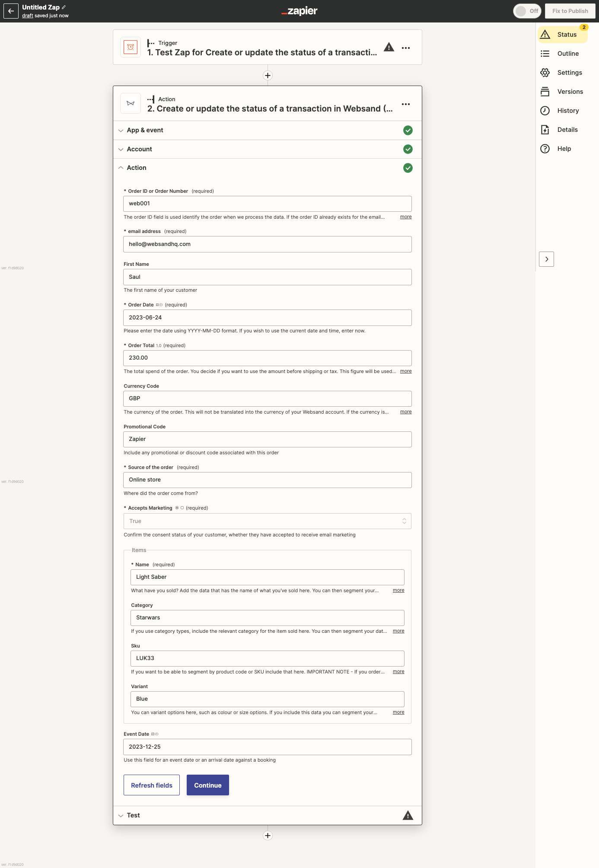Viewport: 599px width, 868px height.
Task: Click the Fix to Publish button
Action: click(x=570, y=11)
